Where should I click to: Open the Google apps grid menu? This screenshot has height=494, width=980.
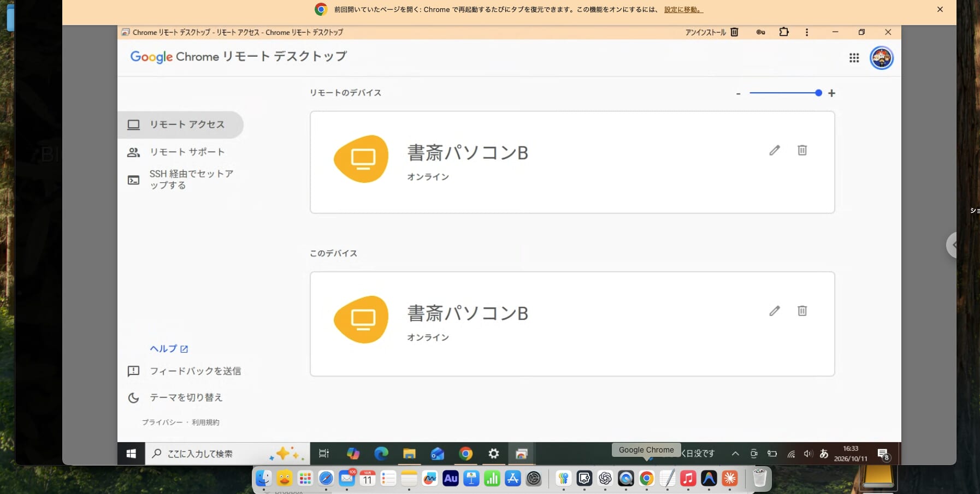[x=854, y=58]
